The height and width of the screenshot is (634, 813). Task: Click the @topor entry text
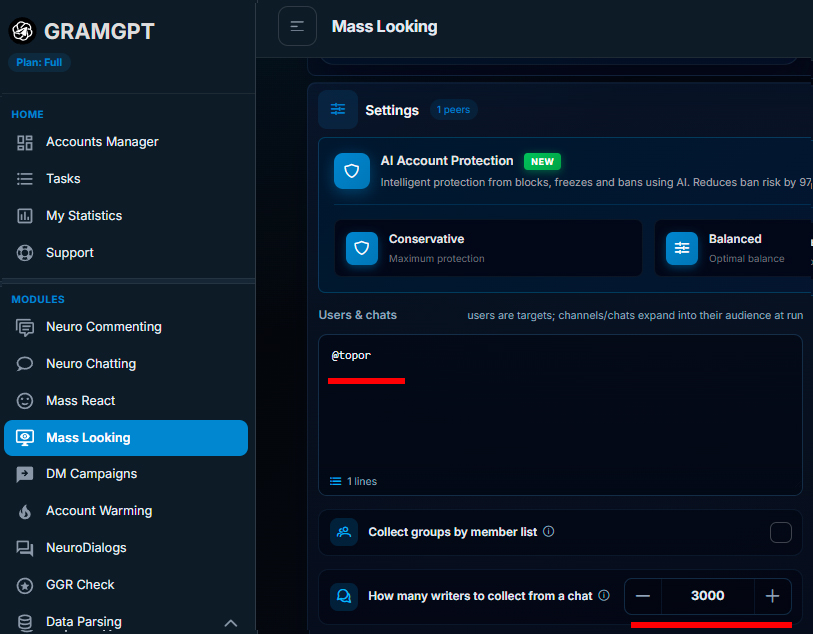click(351, 356)
